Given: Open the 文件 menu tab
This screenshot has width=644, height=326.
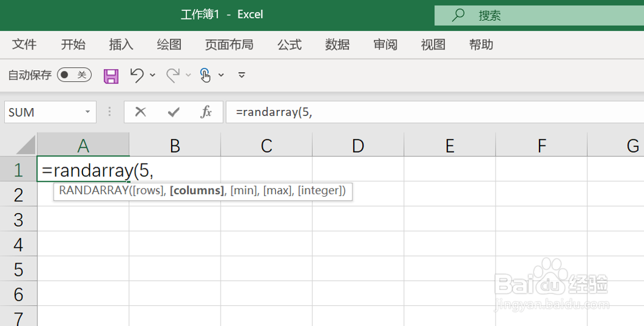Looking at the screenshot, I should pos(24,45).
